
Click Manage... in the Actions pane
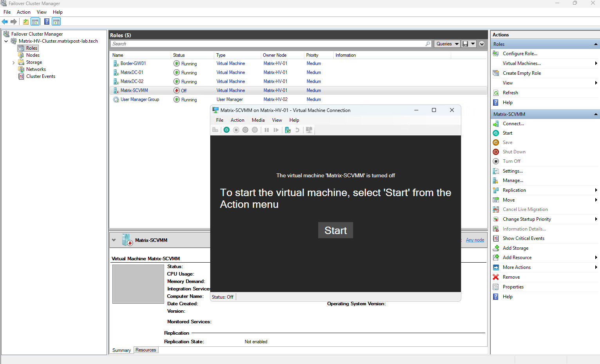(513, 180)
